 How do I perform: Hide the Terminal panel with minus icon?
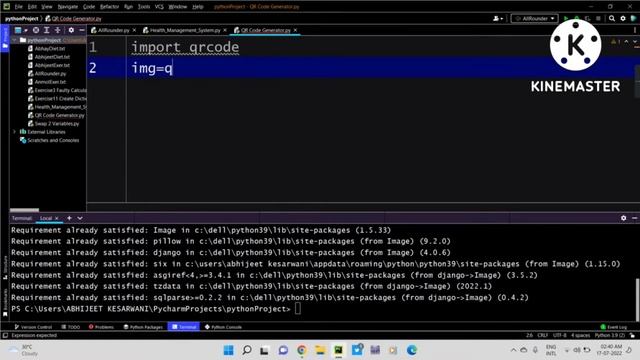tap(634, 218)
